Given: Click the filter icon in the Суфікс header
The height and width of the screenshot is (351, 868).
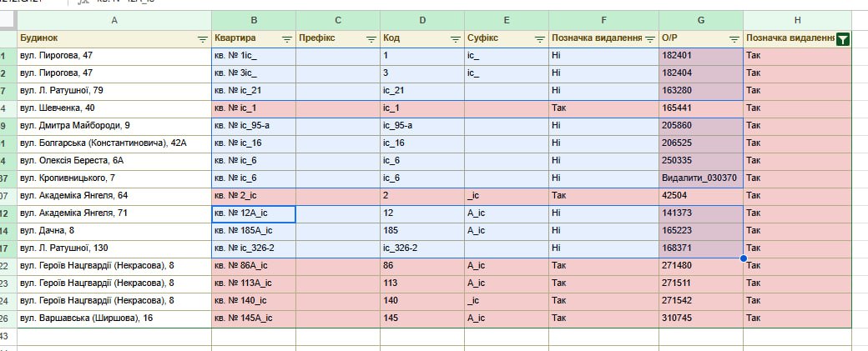Looking at the screenshot, I should point(539,38).
